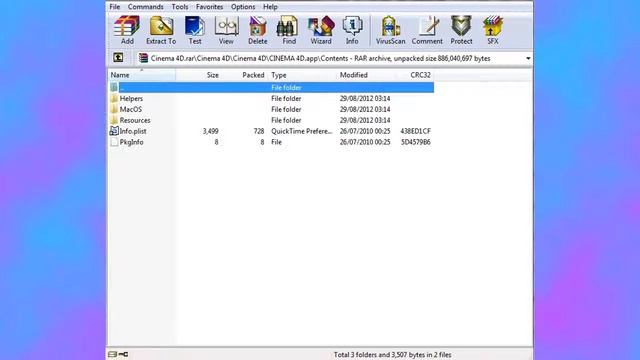Image resolution: width=640 pixels, height=360 pixels.
Task: Click the key icon in status bar
Action: 123,354
